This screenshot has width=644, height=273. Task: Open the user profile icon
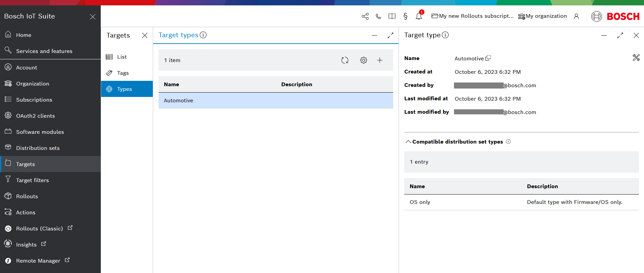click(x=576, y=16)
